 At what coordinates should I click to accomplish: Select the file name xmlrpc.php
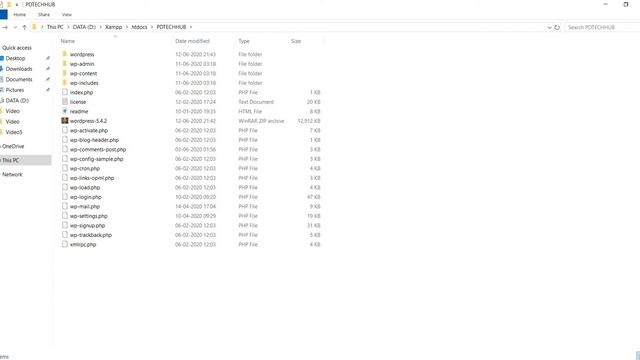pos(83,245)
